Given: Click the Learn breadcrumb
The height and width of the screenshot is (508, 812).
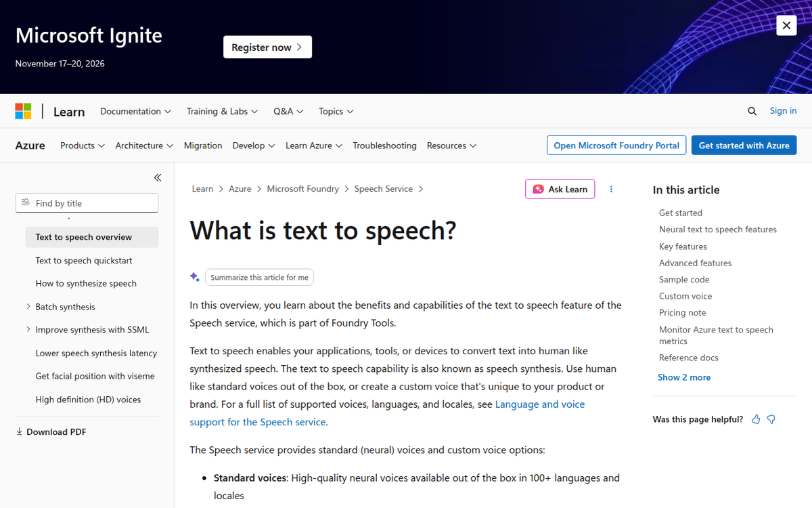Looking at the screenshot, I should point(202,189).
